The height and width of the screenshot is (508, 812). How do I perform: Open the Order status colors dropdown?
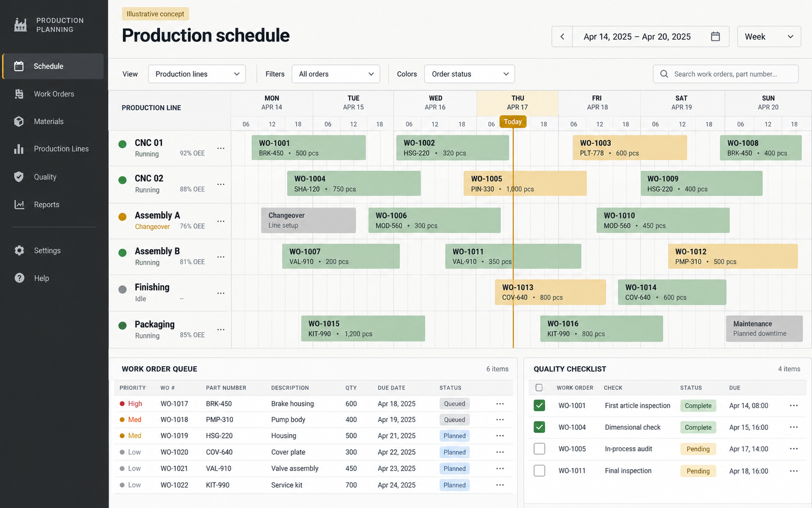[x=469, y=74]
